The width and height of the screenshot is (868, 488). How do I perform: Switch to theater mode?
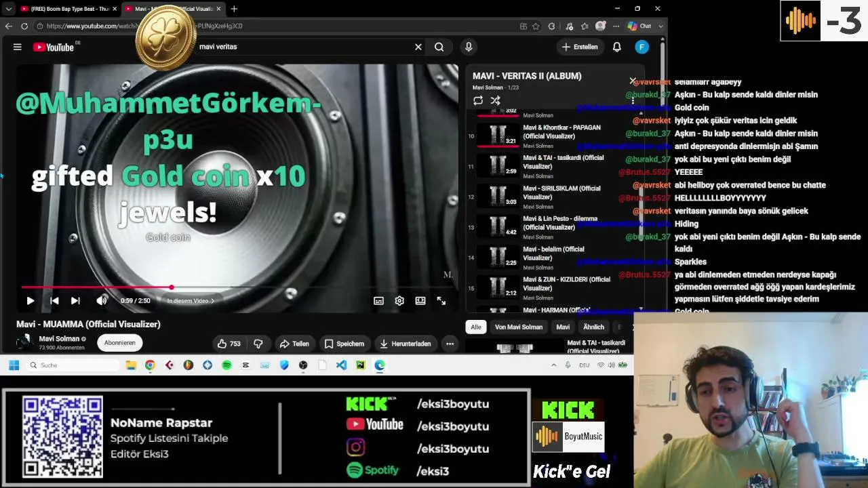420,301
